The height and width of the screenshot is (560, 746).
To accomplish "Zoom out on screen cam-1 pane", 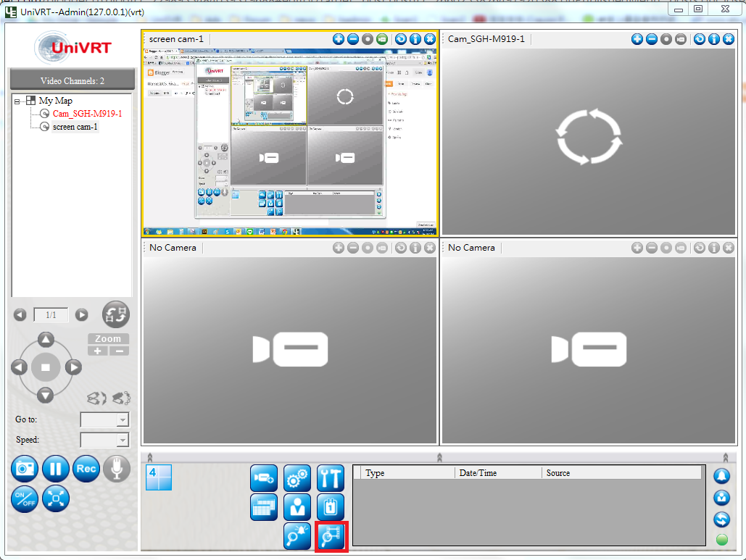I will tap(353, 39).
